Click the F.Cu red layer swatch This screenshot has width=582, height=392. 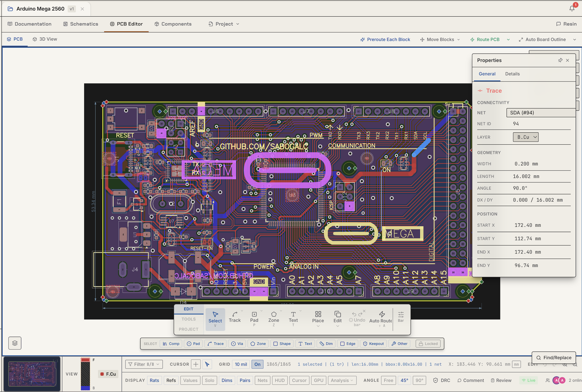[102, 374]
